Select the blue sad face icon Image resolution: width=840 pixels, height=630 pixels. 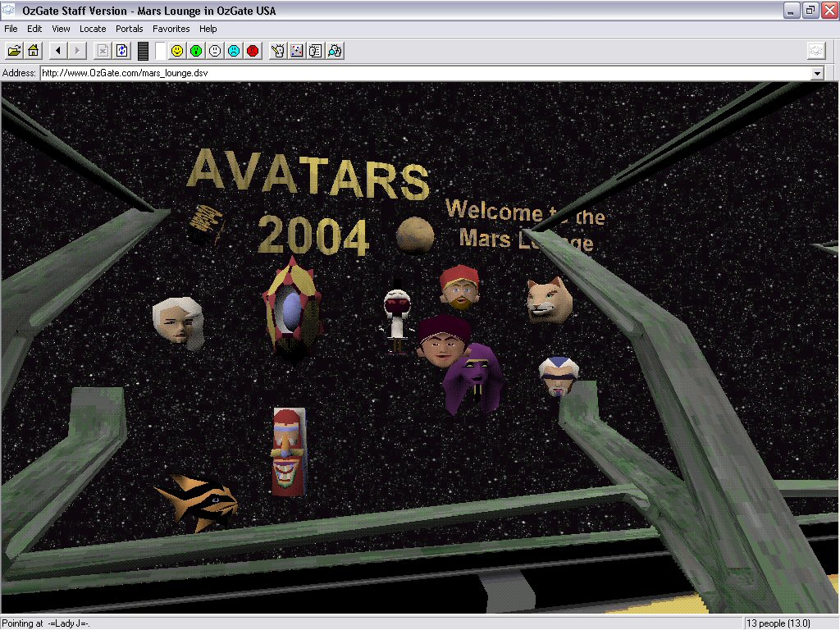(x=234, y=51)
